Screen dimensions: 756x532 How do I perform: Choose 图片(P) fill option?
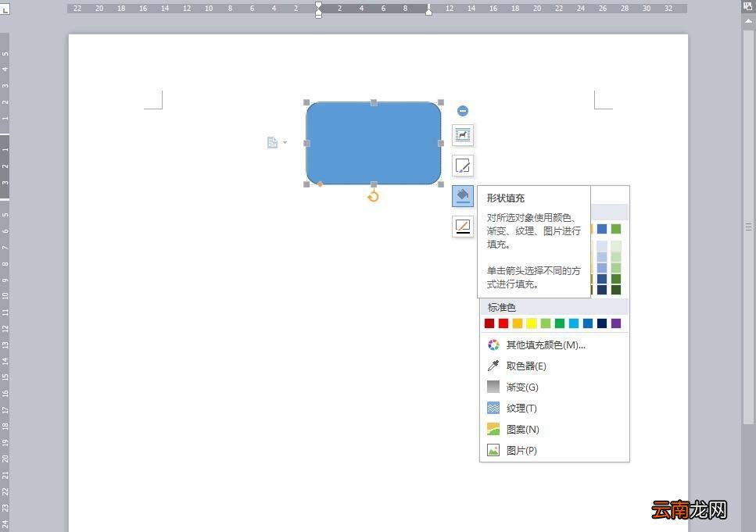554,451
